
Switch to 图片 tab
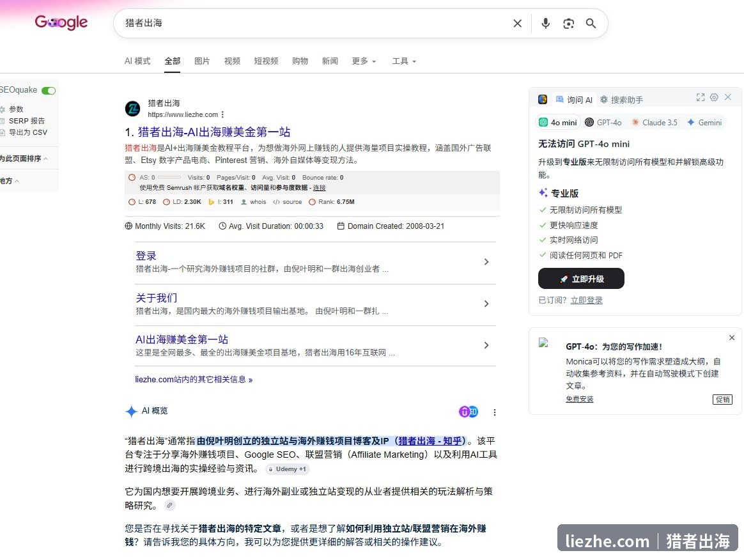(x=202, y=61)
